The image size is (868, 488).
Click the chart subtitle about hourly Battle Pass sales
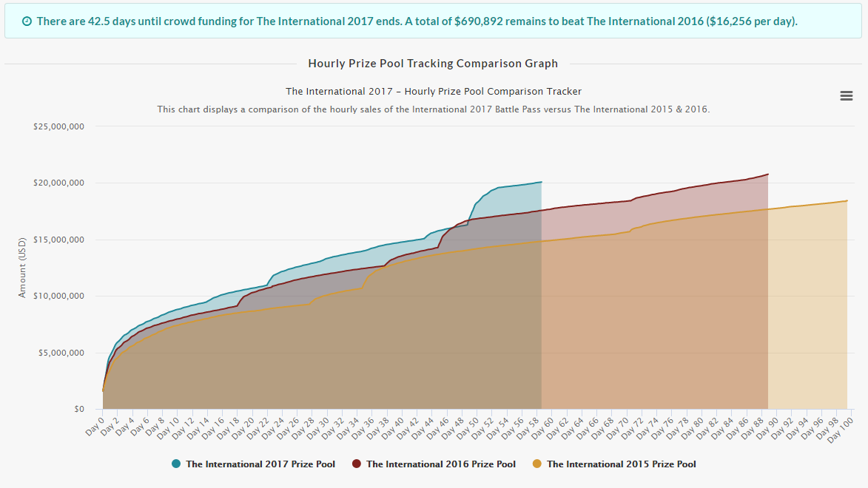pyautogui.click(x=434, y=109)
